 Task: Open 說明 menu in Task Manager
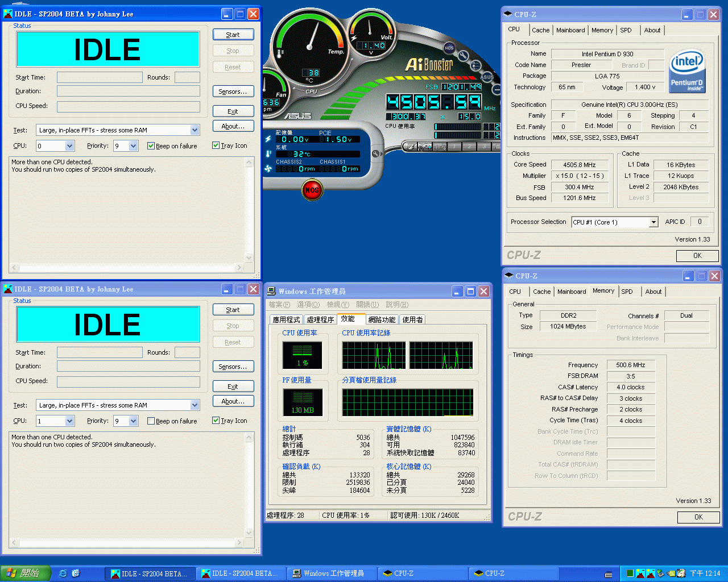[x=397, y=305]
